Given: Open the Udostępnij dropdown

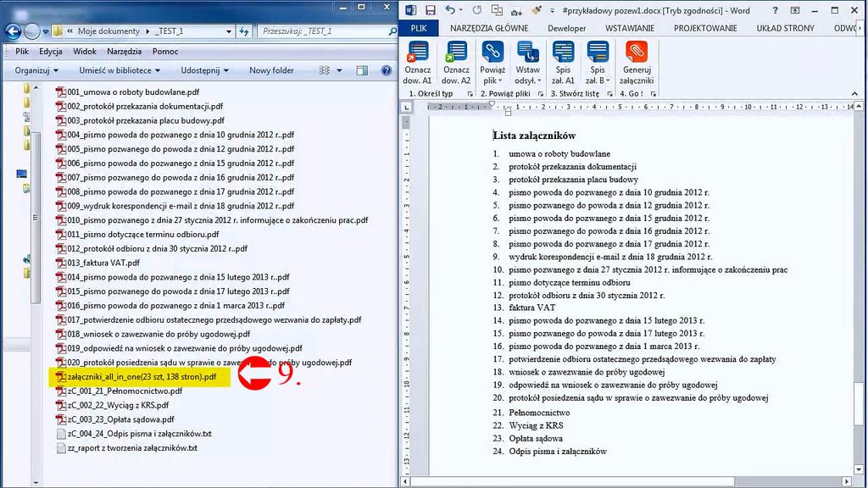Looking at the screenshot, I should pyautogui.click(x=204, y=70).
